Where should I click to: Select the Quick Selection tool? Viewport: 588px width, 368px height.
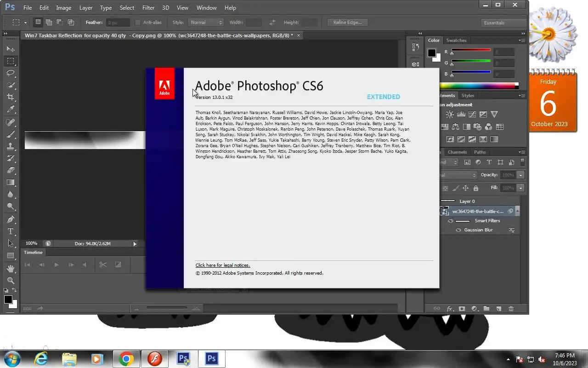tap(11, 85)
